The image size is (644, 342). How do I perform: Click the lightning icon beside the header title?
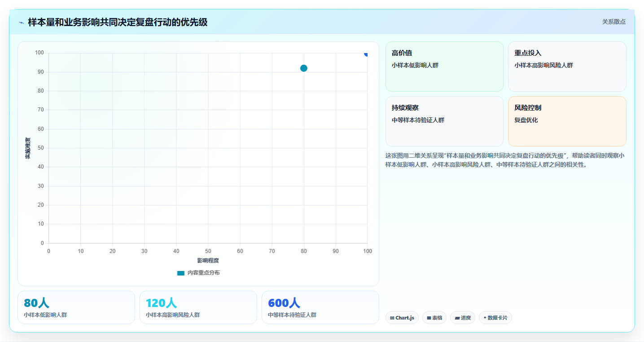coord(21,22)
